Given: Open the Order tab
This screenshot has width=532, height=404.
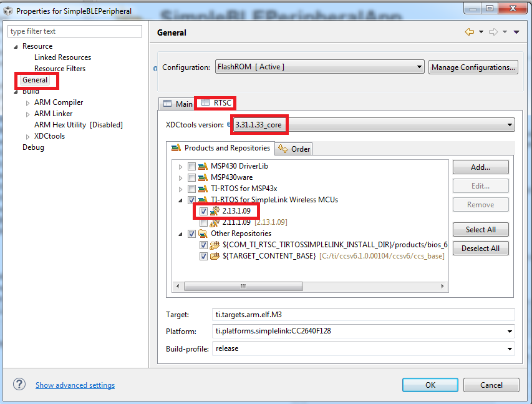Looking at the screenshot, I should click(294, 149).
